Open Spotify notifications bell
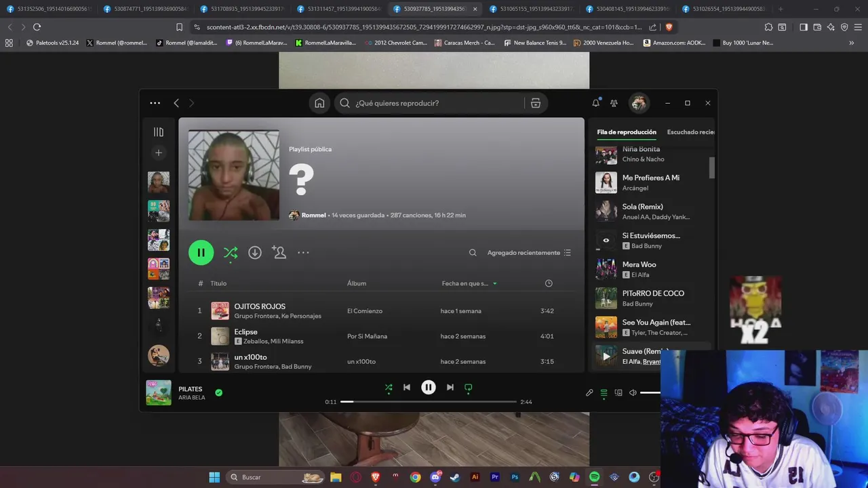Screen dimensions: 868x488 [595, 103]
